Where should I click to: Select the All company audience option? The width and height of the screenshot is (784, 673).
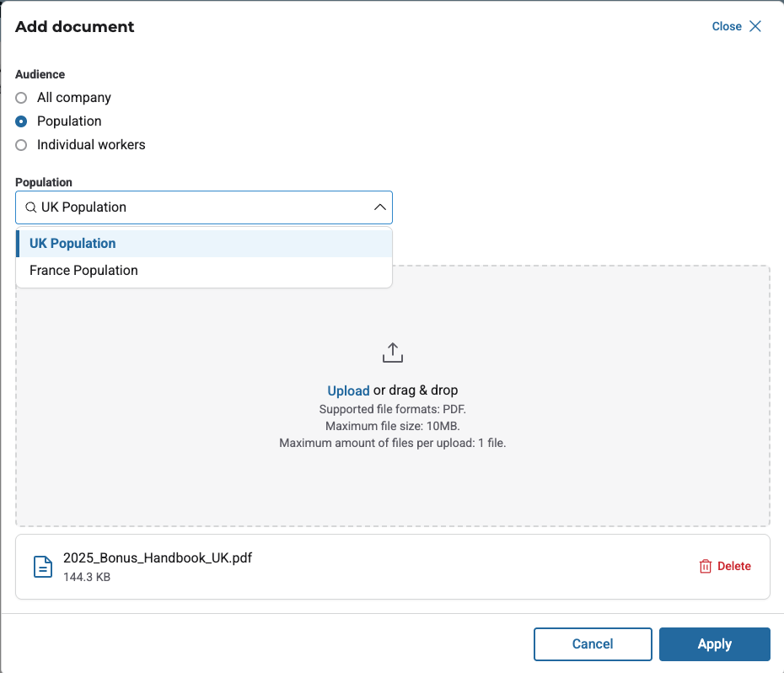tap(22, 98)
